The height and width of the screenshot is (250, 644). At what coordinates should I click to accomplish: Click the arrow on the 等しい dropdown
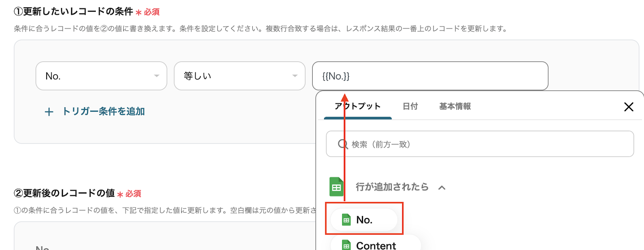[295, 76]
